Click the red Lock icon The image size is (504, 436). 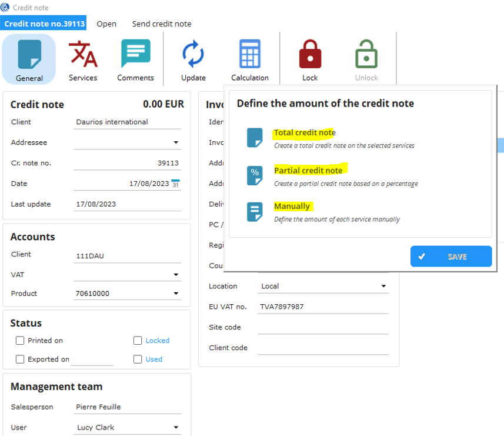310,55
